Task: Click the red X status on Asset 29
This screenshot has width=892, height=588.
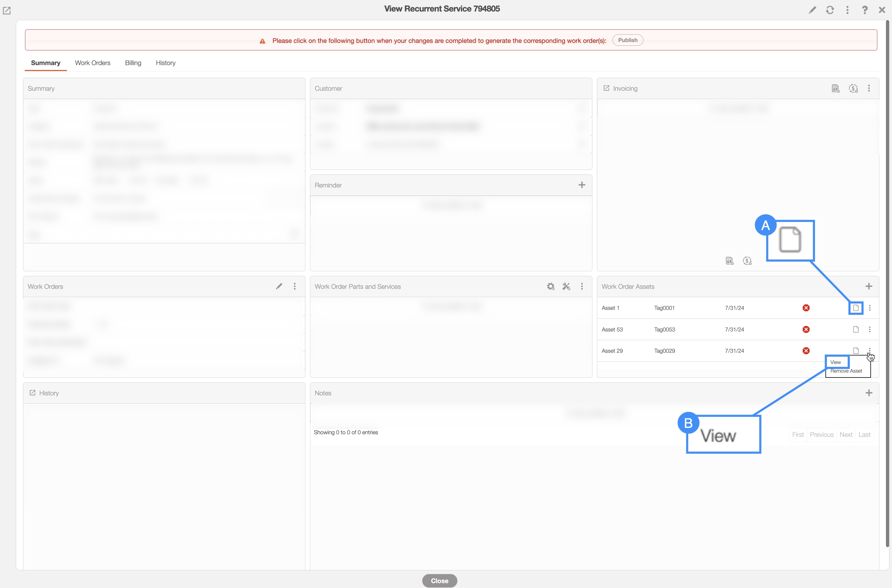Action: pyautogui.click(x=806, y=351)
